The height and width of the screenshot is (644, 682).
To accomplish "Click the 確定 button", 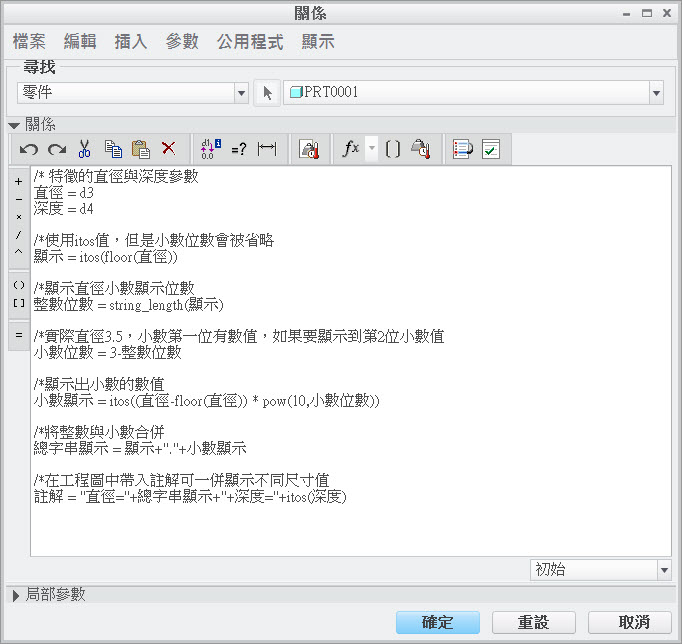I will point(438,622).
